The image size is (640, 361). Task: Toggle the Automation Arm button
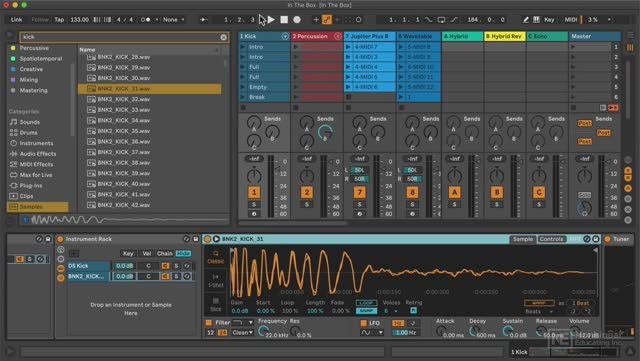tap(327, 19)
